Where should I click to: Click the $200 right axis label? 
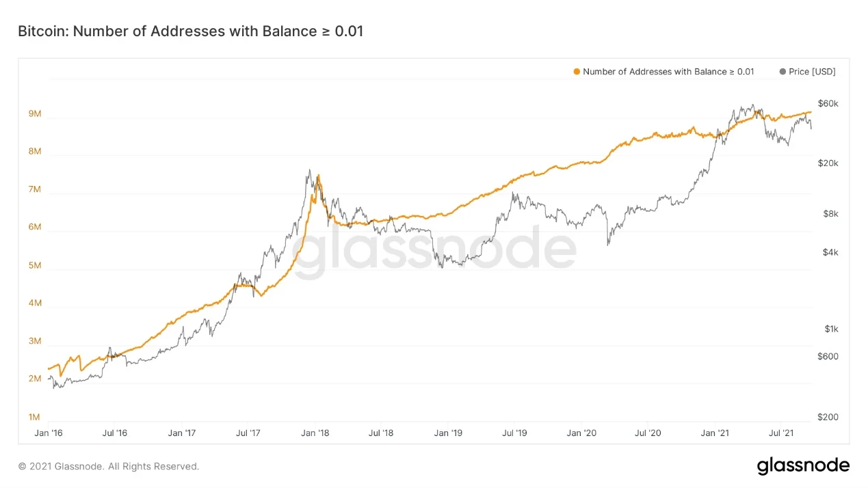(x=828, y=417)
